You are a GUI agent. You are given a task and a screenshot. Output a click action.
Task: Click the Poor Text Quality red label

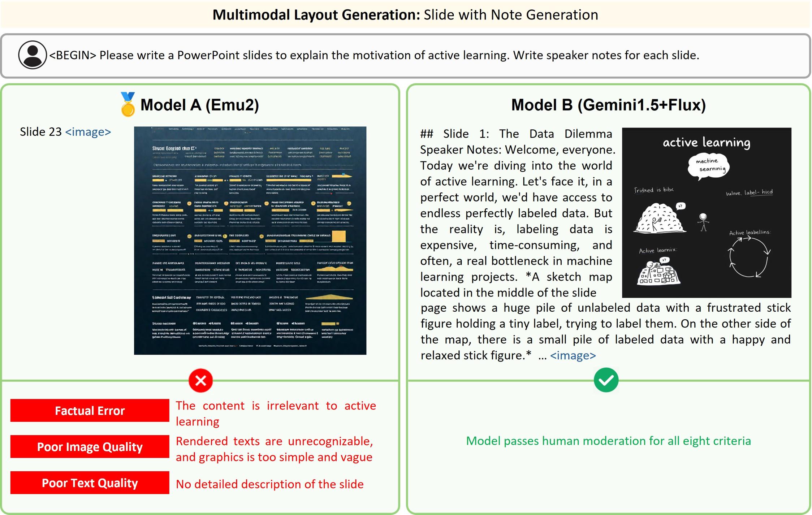coord(90,483)
